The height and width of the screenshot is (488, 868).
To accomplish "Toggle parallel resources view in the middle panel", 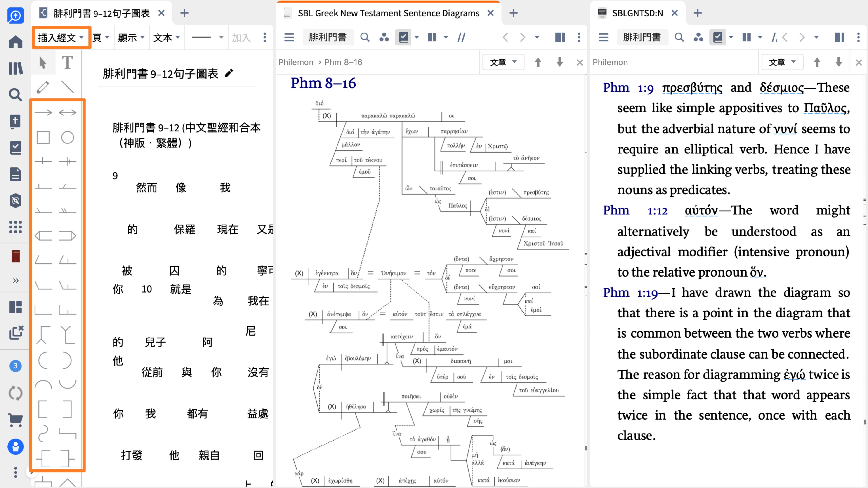I will pyautogui.click(x=432, y=37).
